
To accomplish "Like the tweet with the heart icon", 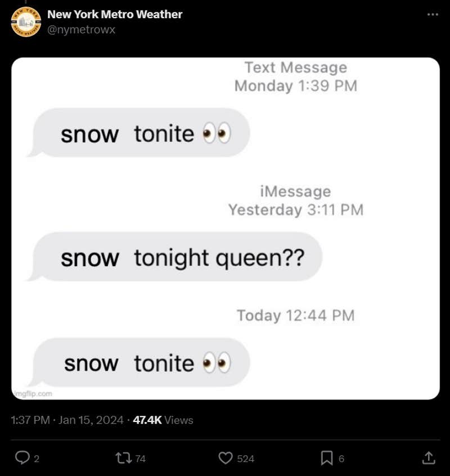I will pos(226,459).
